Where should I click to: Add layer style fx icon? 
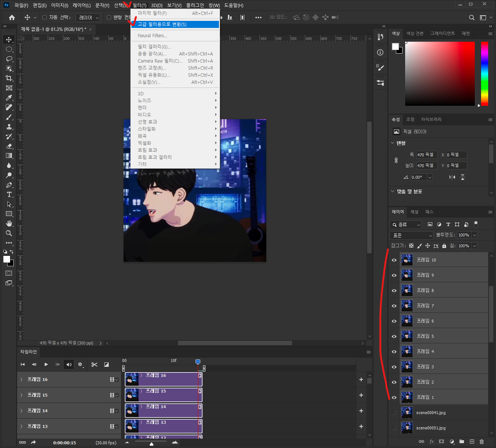click(432, 442)
